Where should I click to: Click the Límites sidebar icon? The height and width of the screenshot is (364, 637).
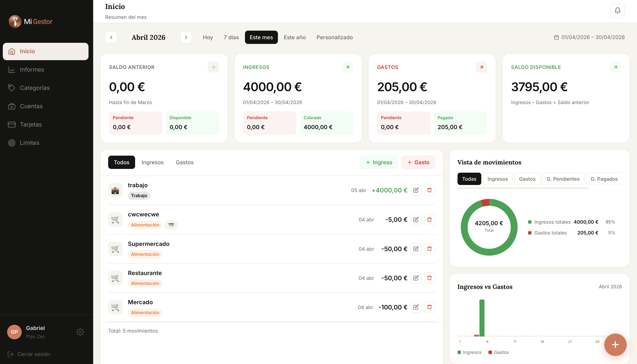coord(12,143)
